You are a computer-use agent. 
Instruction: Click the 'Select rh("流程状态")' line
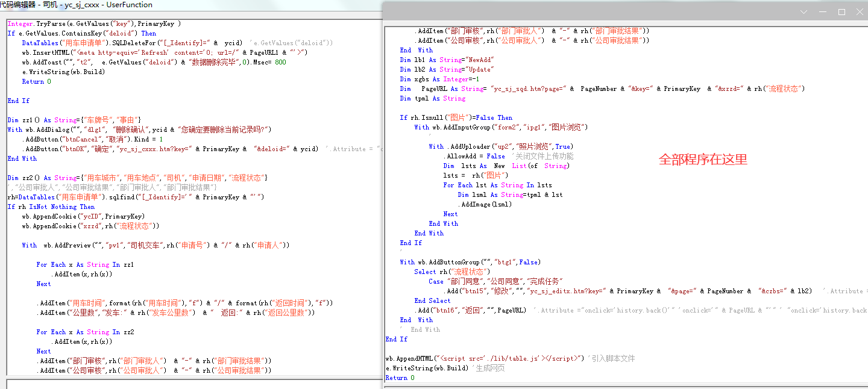[x=453, y=272]
